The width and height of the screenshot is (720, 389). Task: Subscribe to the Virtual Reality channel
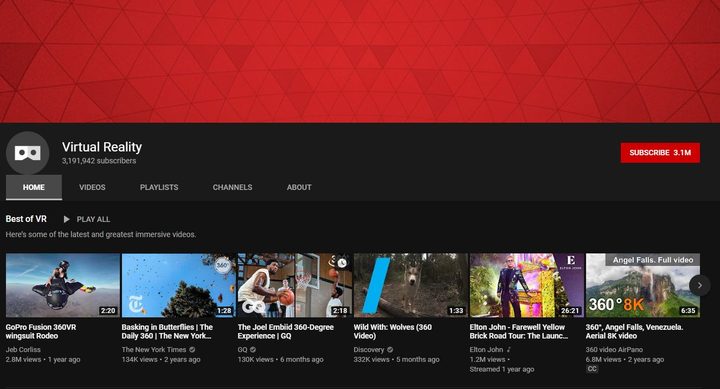pyautogui.click(x=660, y=152)
